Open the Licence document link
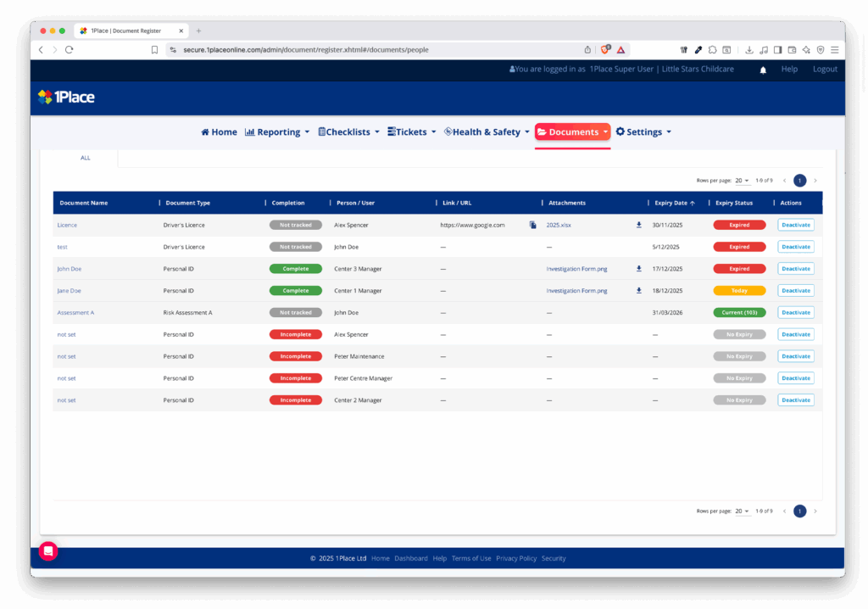 [67, 225]
